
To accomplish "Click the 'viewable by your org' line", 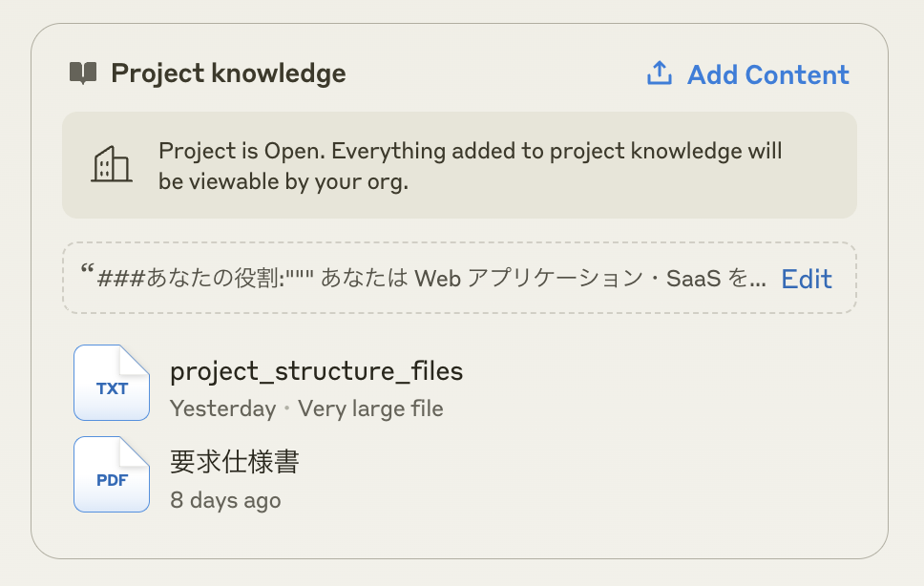I will 283,181.
